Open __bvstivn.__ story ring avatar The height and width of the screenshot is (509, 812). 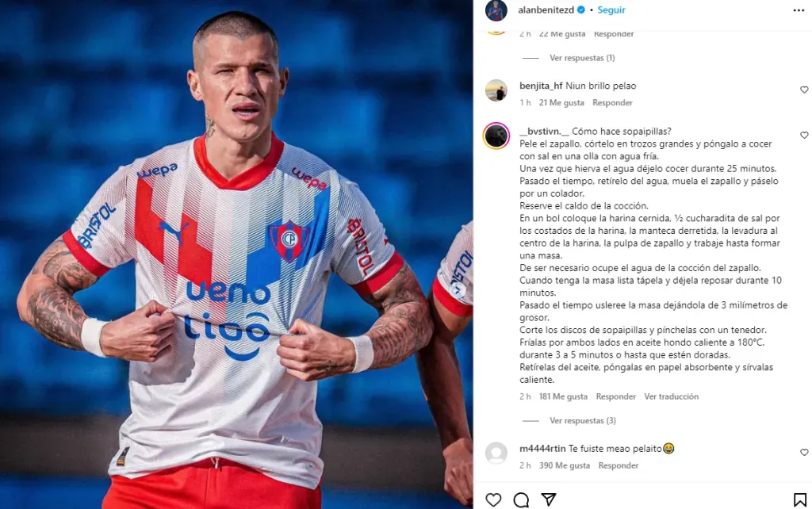click(496, 136)
